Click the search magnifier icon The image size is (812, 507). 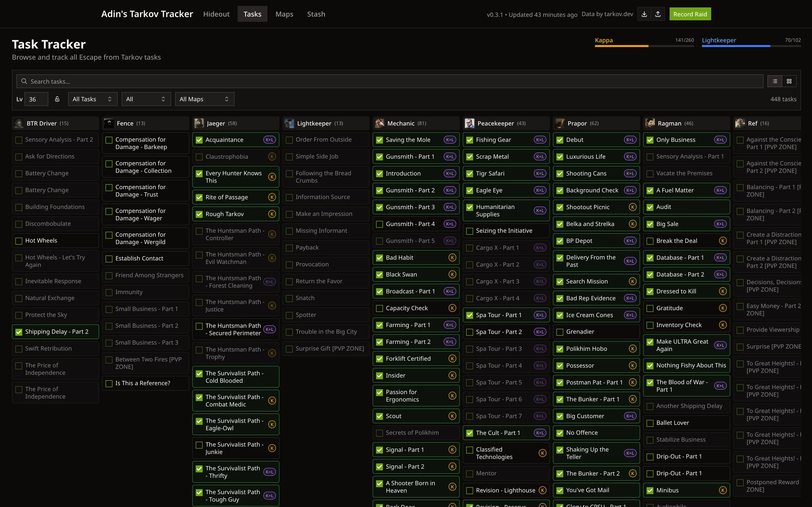click(24, 81)
